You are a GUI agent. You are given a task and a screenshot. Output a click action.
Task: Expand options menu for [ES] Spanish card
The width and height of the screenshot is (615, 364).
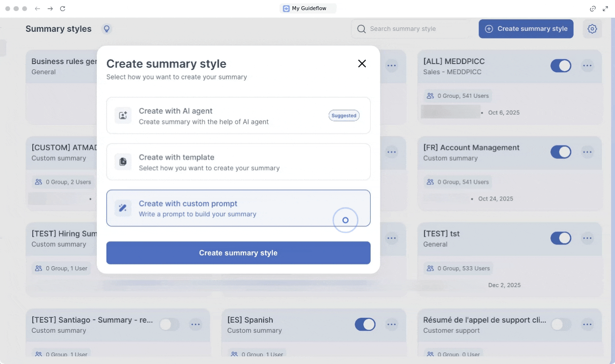[391, 325]
